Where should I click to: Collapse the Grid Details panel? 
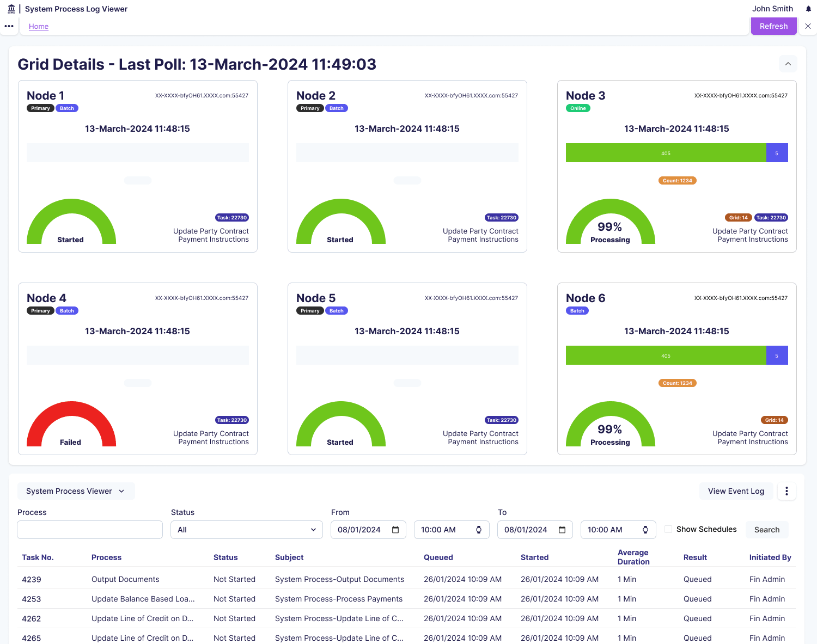[x=788, y=64]
